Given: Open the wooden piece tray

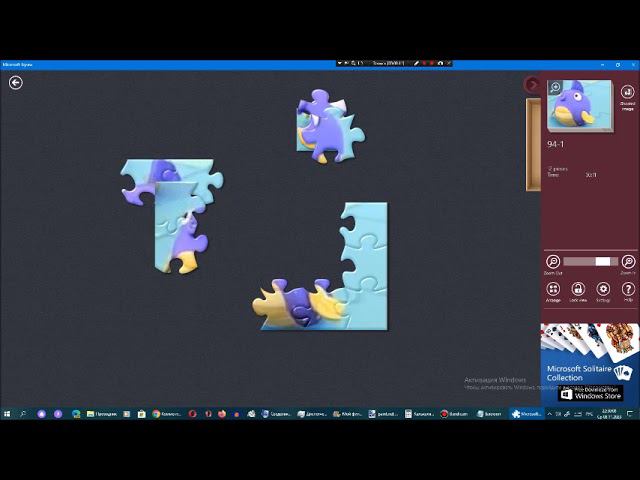Looking at the screenshot, I should point(533,144).
